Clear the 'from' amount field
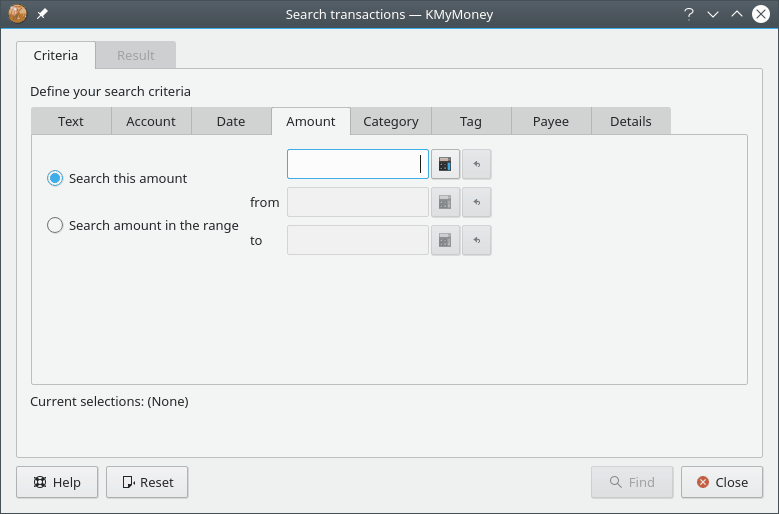Image resolution: width=779 pixels, height=514 pixels. [x=476, y=202]
